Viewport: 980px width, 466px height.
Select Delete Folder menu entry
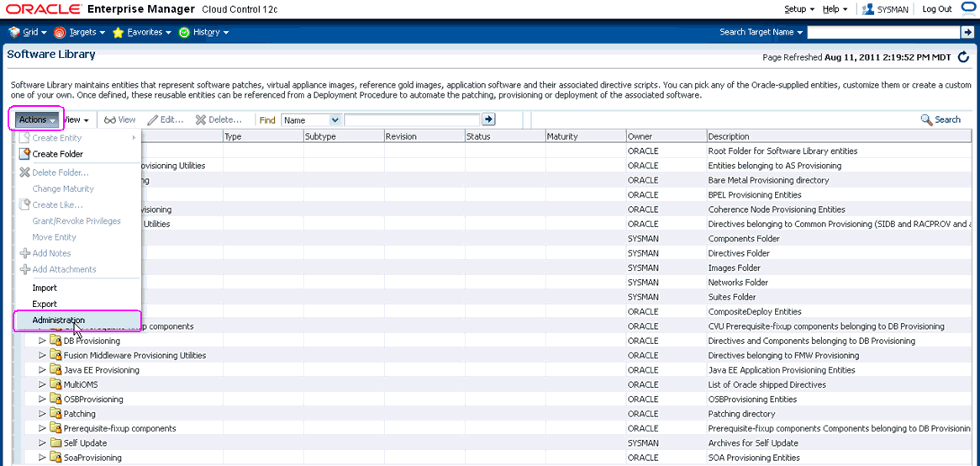[x=78, y=172]
